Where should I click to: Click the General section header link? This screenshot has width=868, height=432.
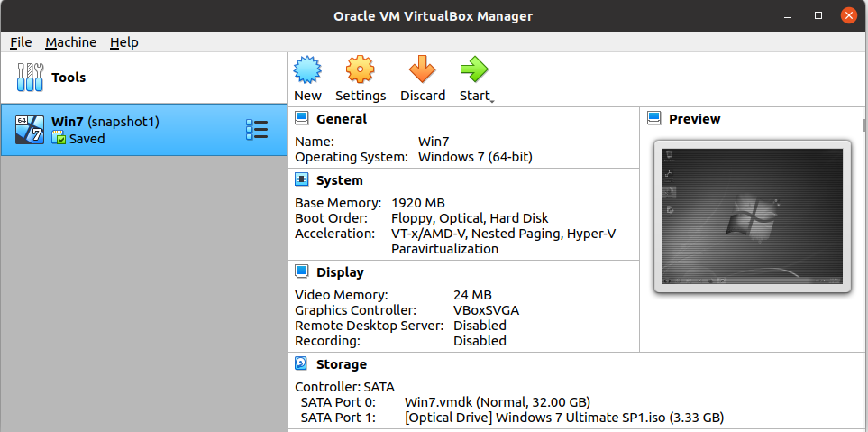(342, 119)
